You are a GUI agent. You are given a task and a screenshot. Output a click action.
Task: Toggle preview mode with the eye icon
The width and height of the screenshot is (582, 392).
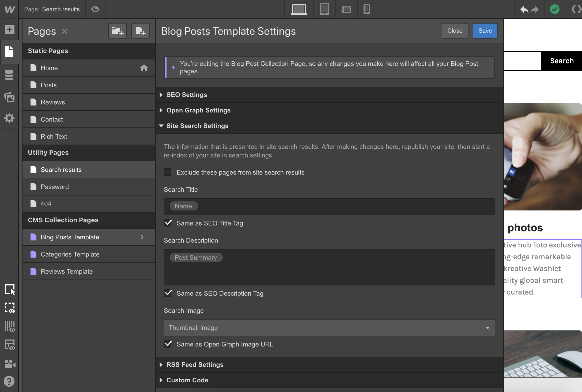pyautogui.click(x=95, y=9)
